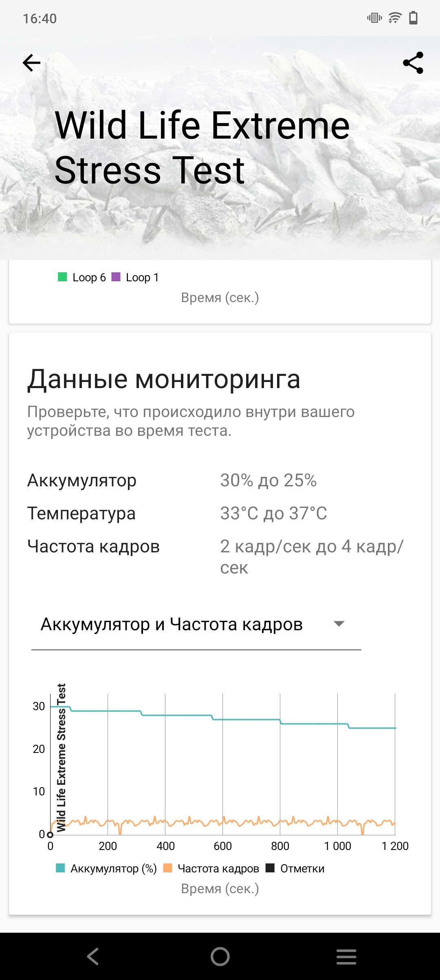Viewport: 440px width, 980px height.
Task: Tap the back arrow icon
Action: coord(31,63)
